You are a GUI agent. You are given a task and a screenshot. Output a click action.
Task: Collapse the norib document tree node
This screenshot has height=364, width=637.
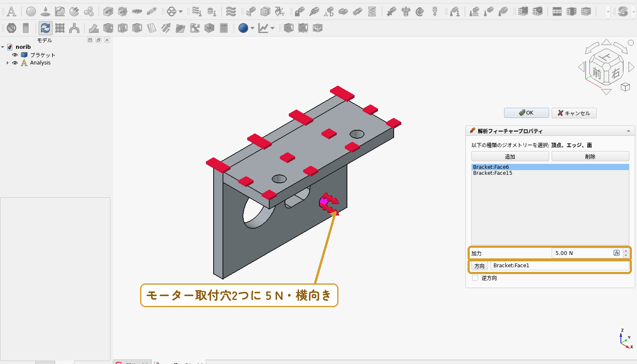[x=3, y=47]
